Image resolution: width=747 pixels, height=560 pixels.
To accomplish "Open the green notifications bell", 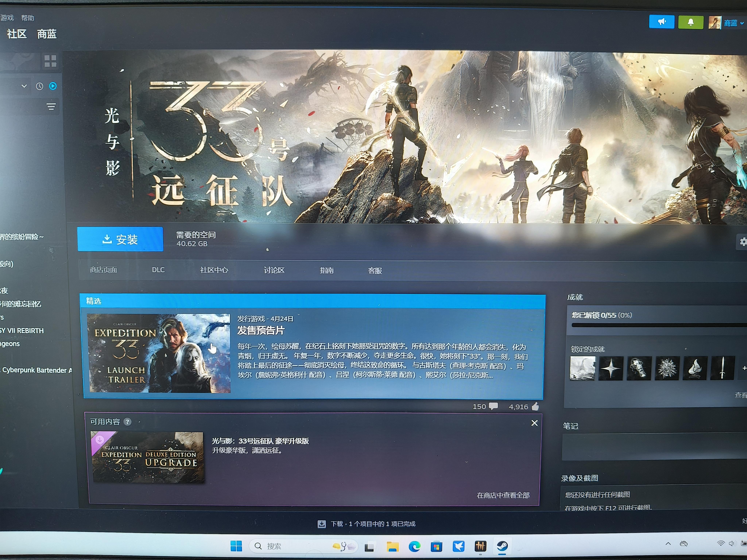I will click(691, 23).
